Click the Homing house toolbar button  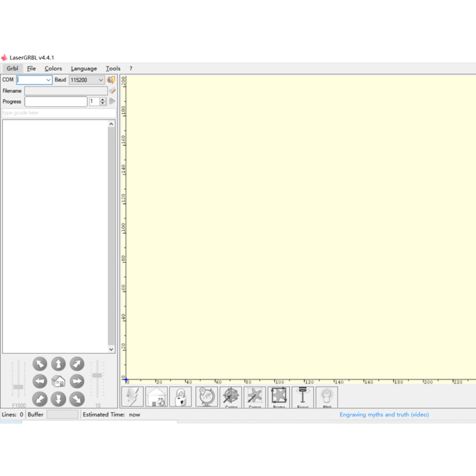click(156, 397)
